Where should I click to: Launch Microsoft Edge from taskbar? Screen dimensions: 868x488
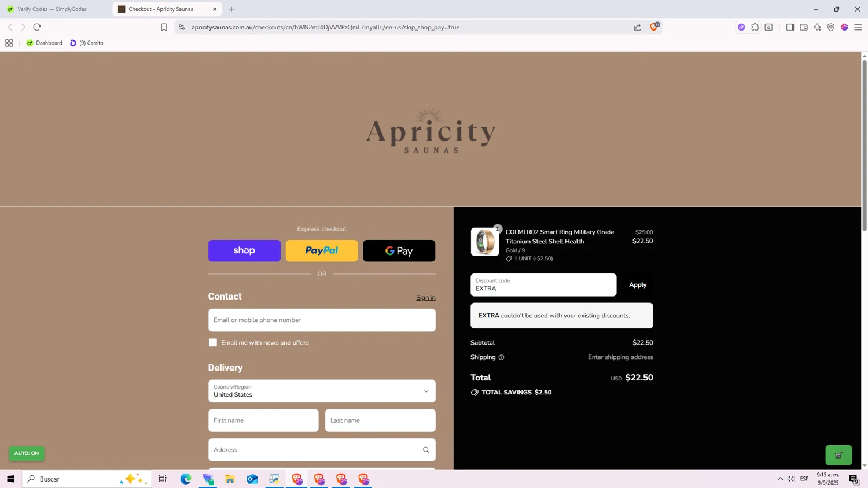[x=186, y=479]
